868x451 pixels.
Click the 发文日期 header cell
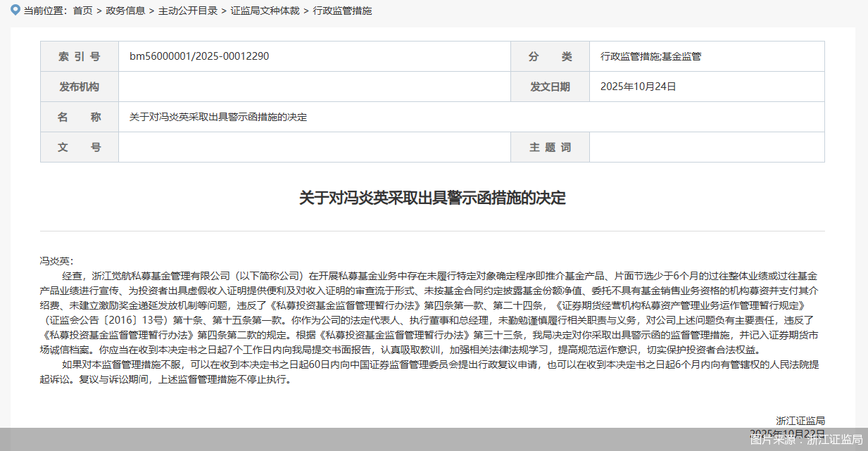tap(550, 87)
